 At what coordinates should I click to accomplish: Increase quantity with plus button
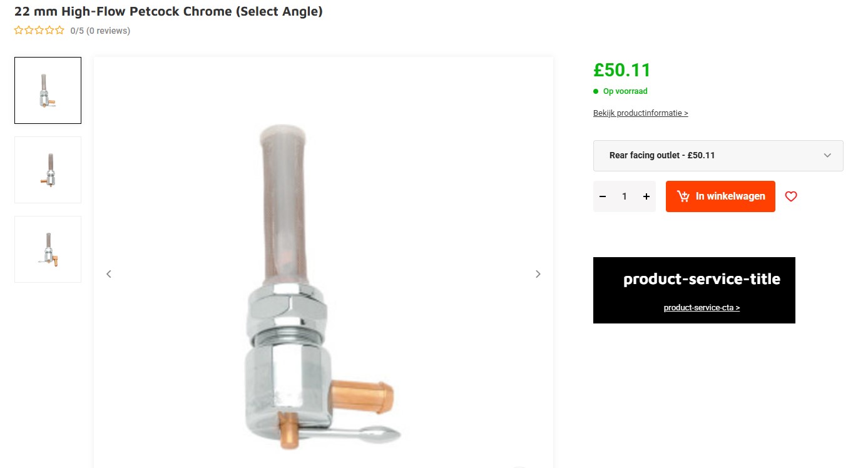[646, 196]
